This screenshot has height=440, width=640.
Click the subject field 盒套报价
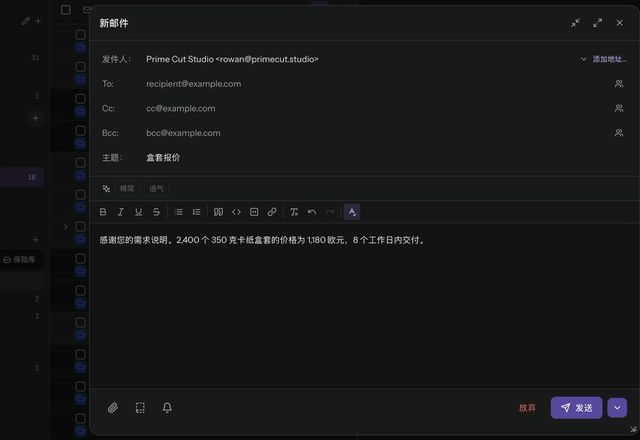384,158
